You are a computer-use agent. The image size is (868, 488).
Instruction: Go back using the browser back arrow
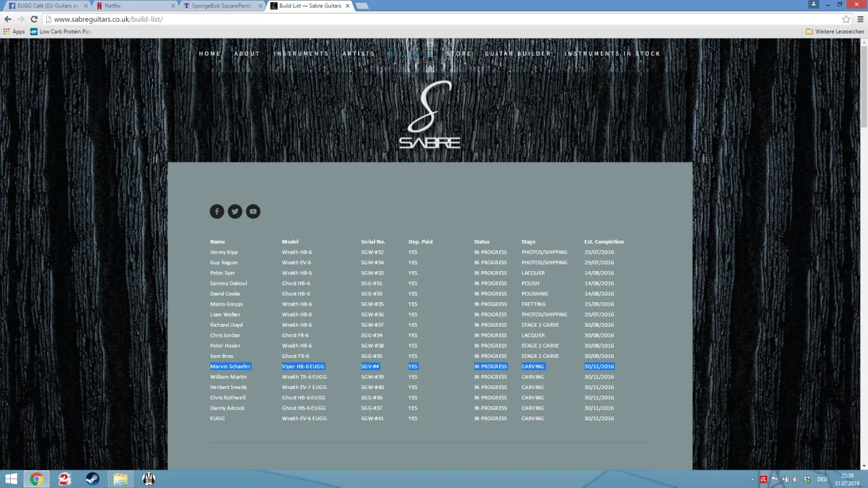pos(7,19)
